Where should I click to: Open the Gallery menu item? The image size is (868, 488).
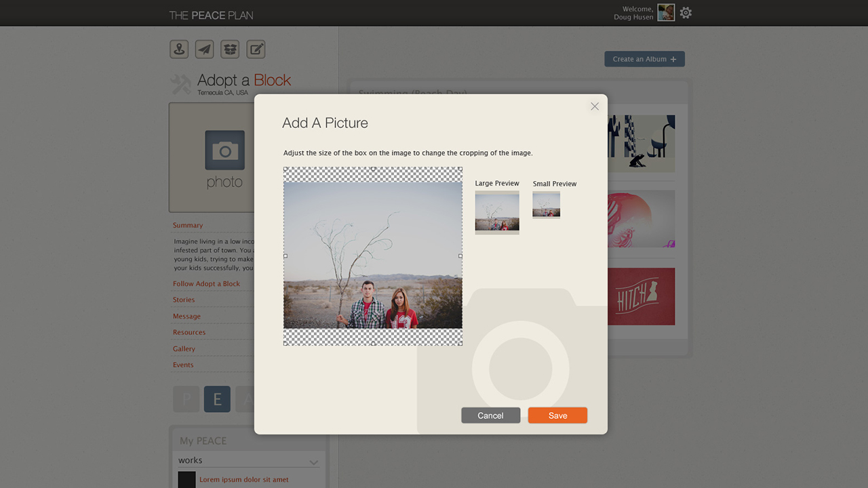[184, 348]
